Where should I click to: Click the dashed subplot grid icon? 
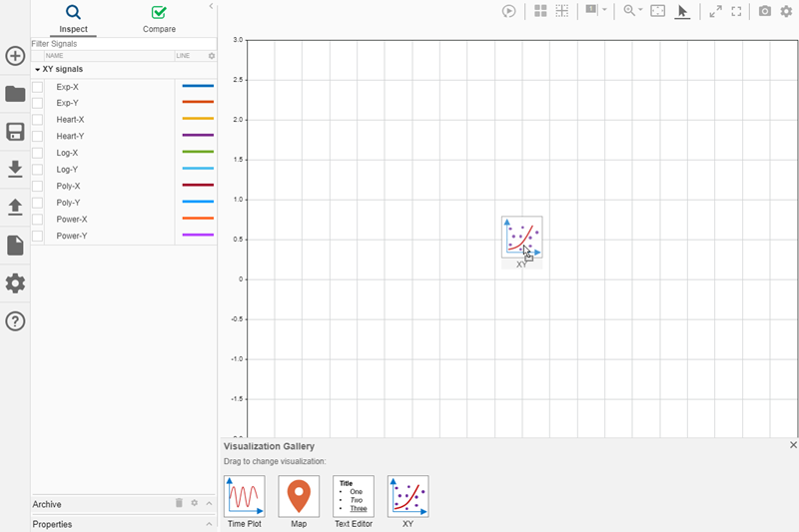pyautogui.click(x=562, y=11)
